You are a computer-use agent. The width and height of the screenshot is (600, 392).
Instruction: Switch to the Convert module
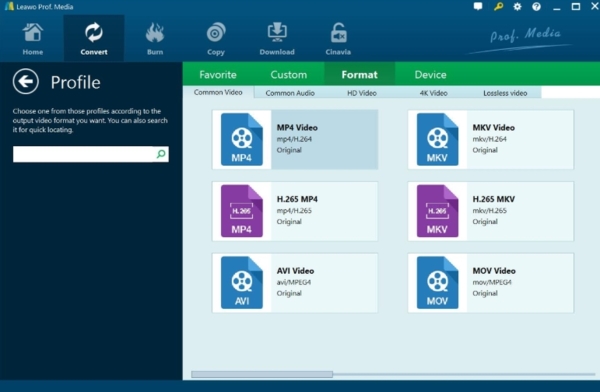click(x=94, y=39)
